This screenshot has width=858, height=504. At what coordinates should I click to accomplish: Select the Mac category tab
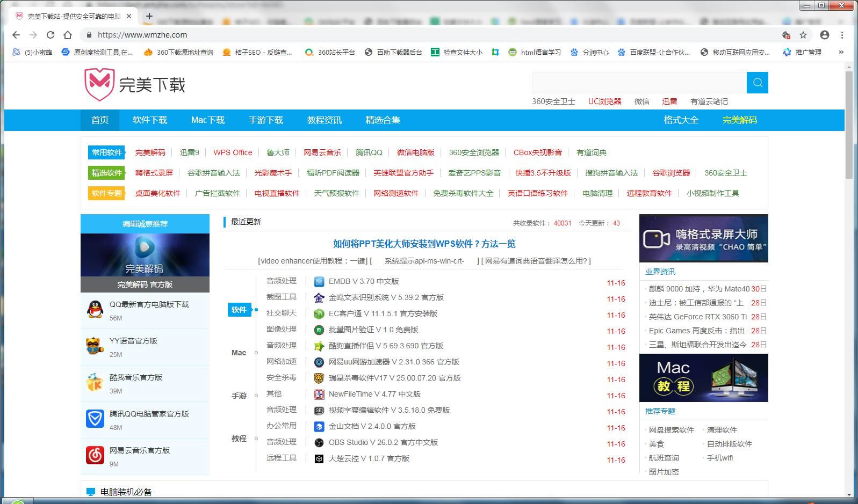pyautogui.click(x=239, y=353)
